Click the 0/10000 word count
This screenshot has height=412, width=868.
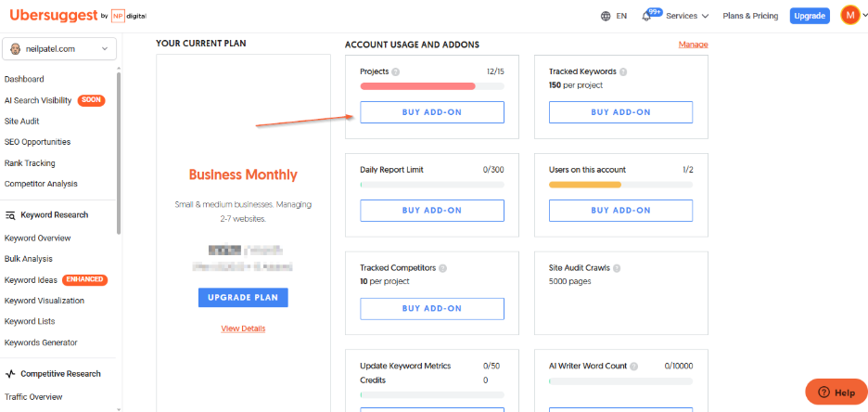point(679,366)
